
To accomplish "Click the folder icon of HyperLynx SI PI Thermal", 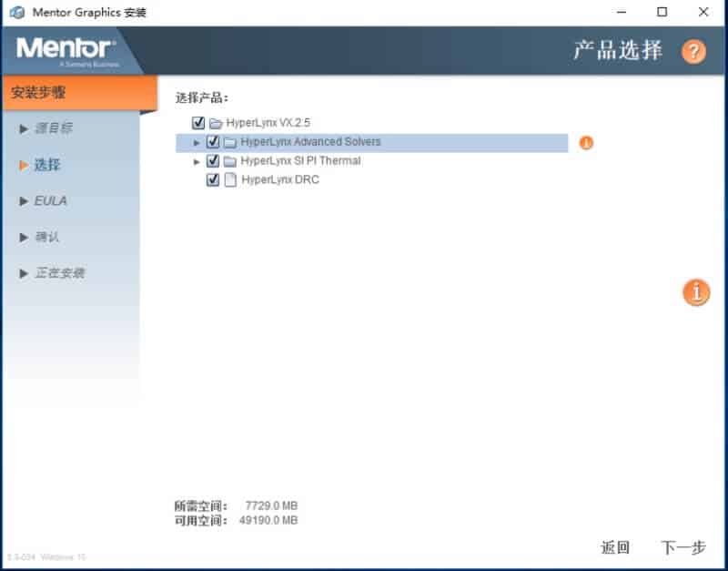I will [230, 161].
